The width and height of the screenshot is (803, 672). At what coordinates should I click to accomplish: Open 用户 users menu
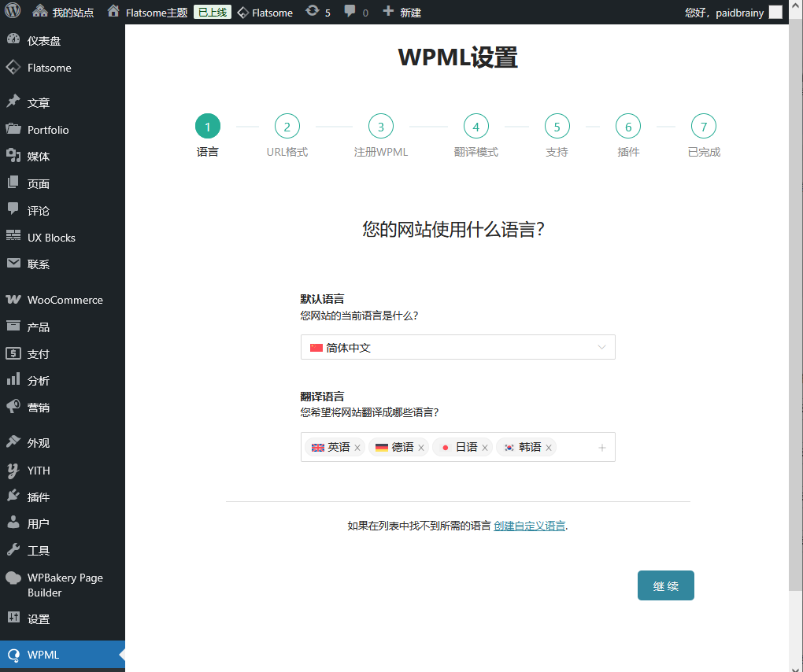coord(62,523)
